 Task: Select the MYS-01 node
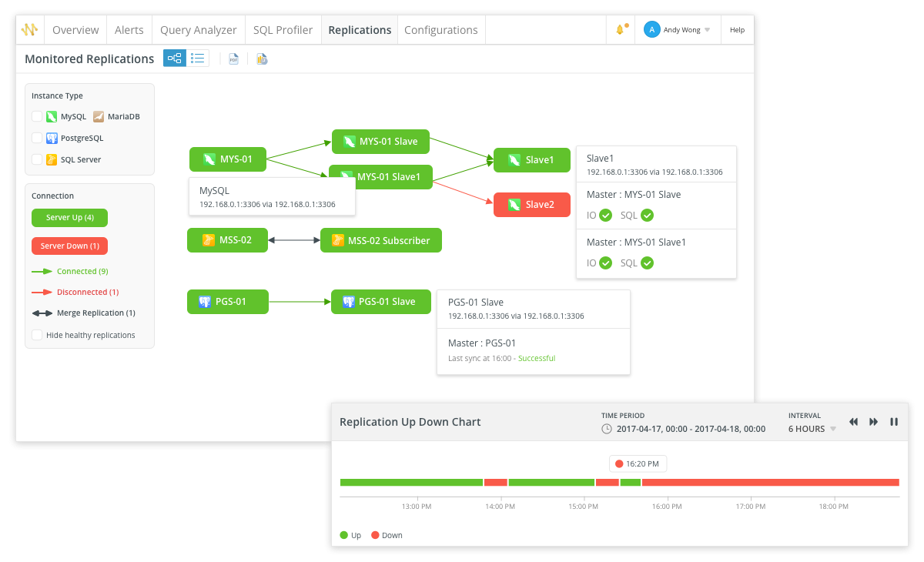tap(227, 159)
